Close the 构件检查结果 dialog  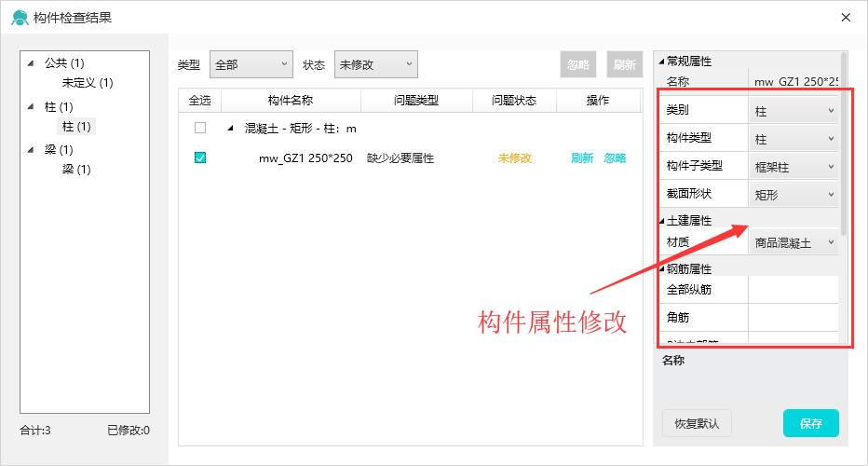click(846, 18)
